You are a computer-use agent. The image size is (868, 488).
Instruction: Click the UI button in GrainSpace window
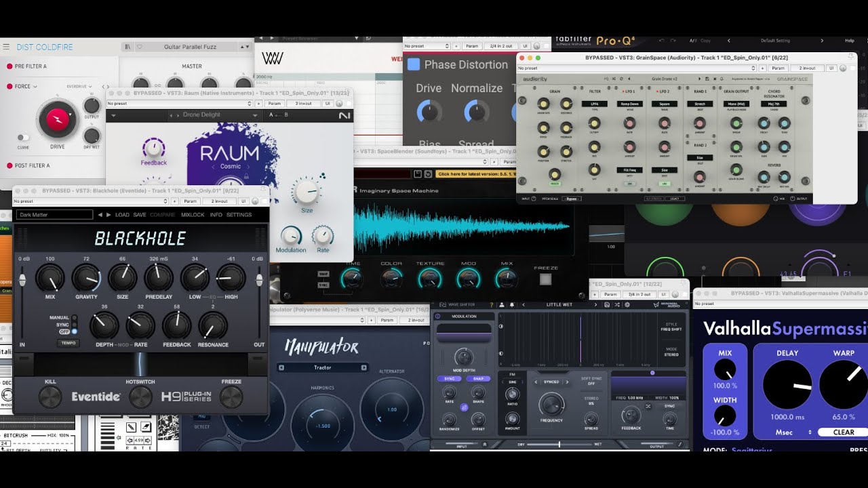(831, 68)
